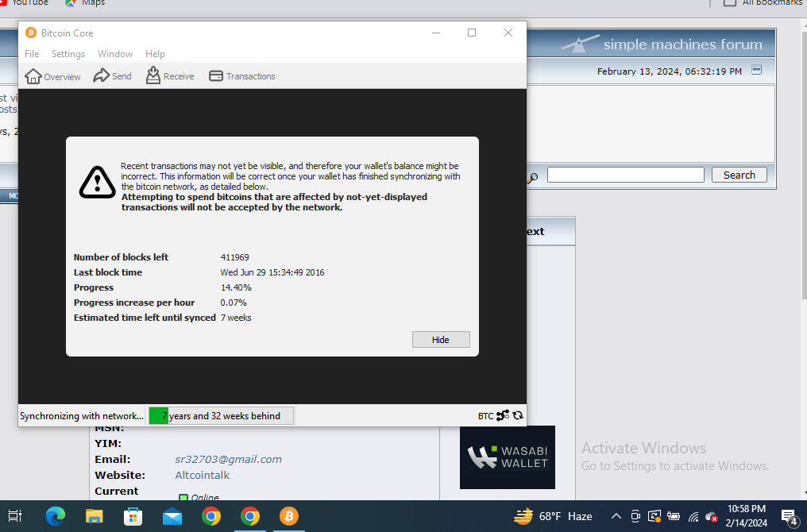Open the Settings menu
Image resolution: width=807 pixels, height=532 pixels.
68,53
